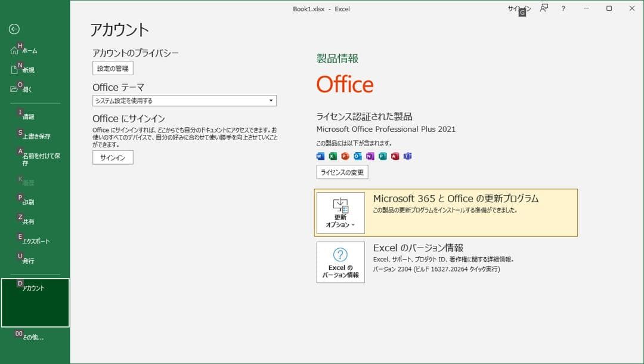Click the help question mark in the titlebar

(562, 9)
